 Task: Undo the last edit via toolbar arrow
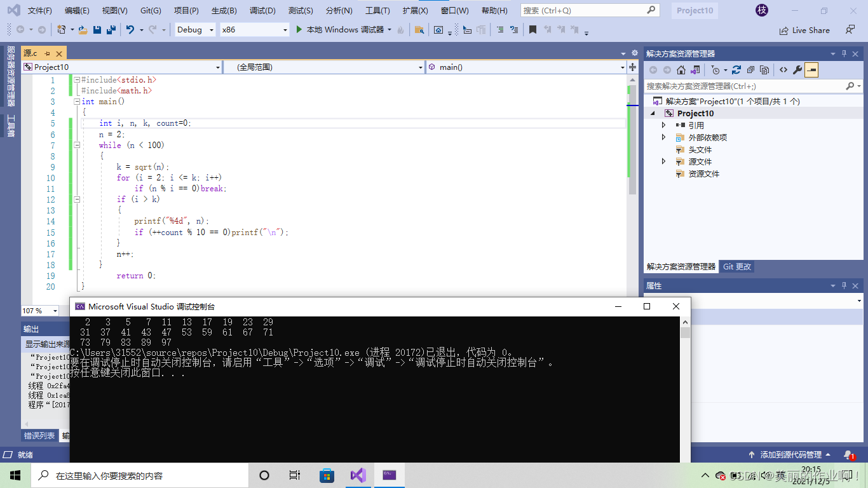[130, 30]
